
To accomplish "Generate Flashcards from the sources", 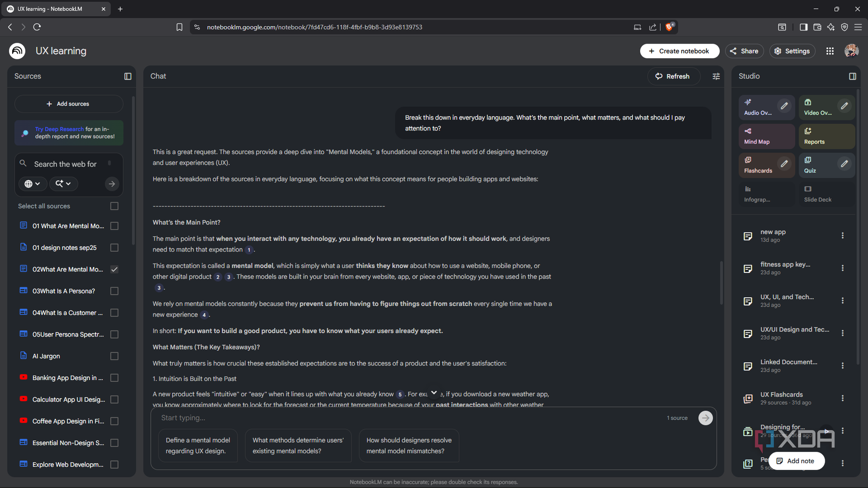I will 758,165.
